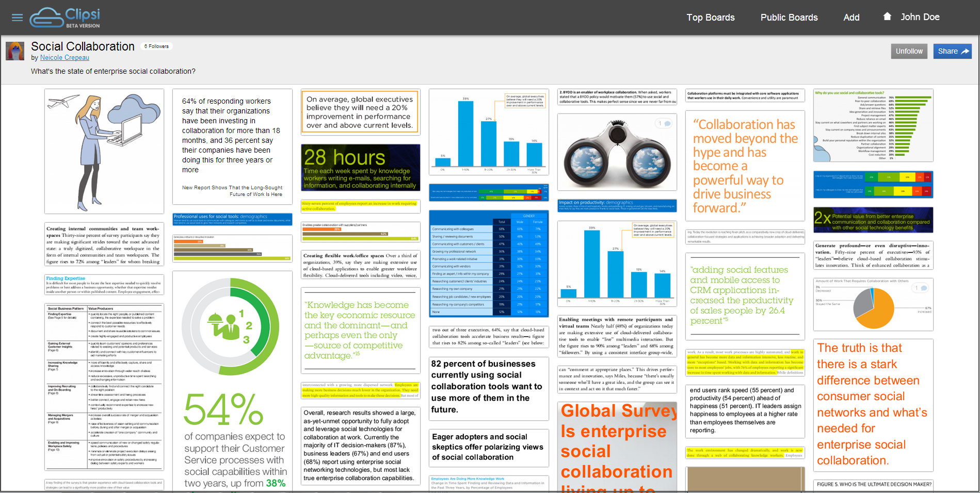Open the Top Boards menu
This screenshot has width=980, height=493.
coord(711,18)
